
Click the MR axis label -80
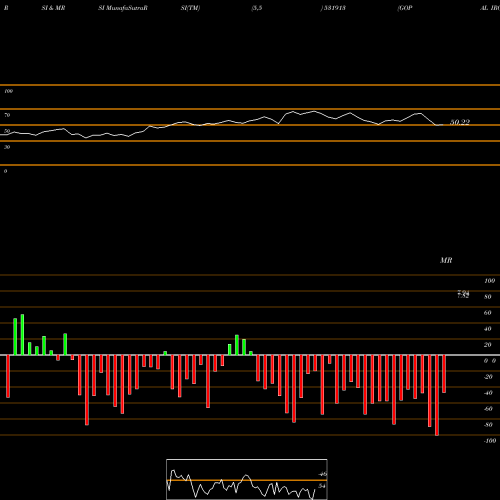coord(488,425)
